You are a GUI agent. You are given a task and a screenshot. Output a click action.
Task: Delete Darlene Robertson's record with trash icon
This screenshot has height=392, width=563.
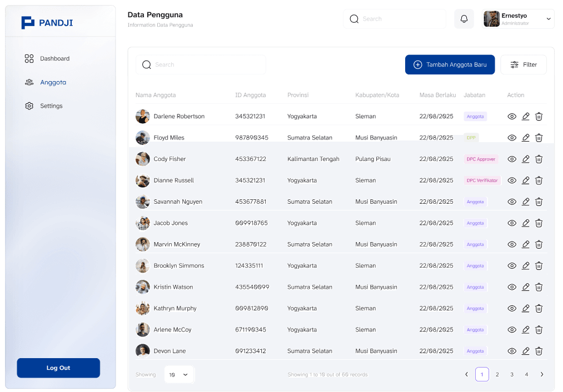pyautogui.click(x=539, y=117)
